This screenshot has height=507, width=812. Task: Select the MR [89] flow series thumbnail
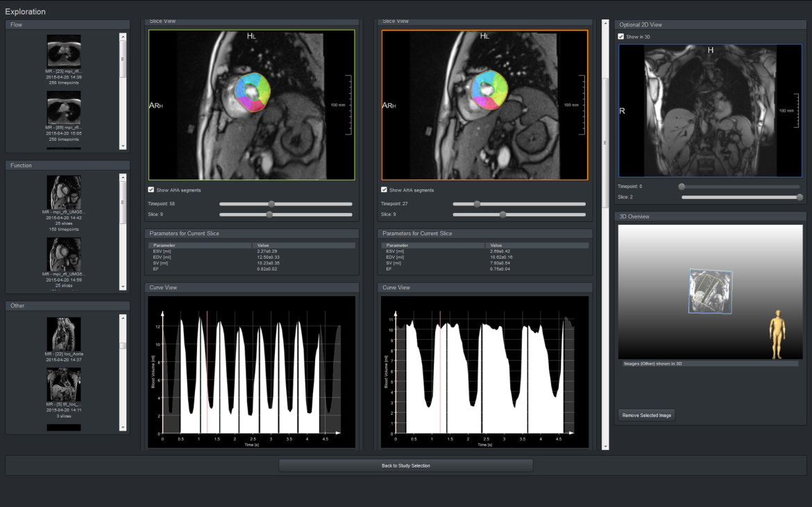[x=64, y=108]
